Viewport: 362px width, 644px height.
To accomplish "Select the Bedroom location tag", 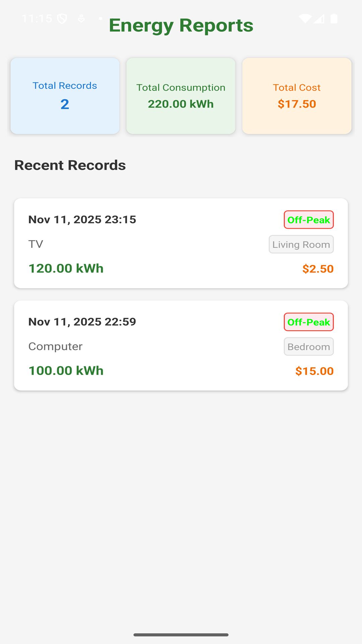I will pyautogui.click(x=309, y=347).
